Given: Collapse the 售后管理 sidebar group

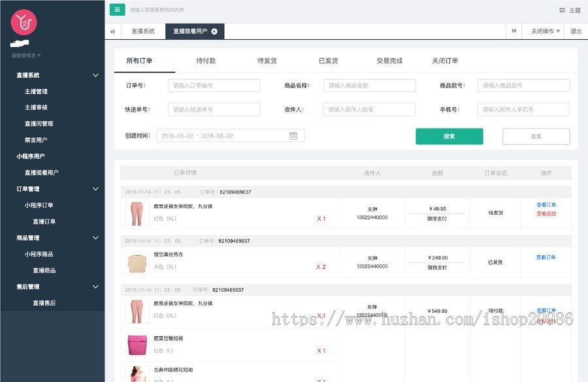Looking at the screenshot, I should 95,287.
